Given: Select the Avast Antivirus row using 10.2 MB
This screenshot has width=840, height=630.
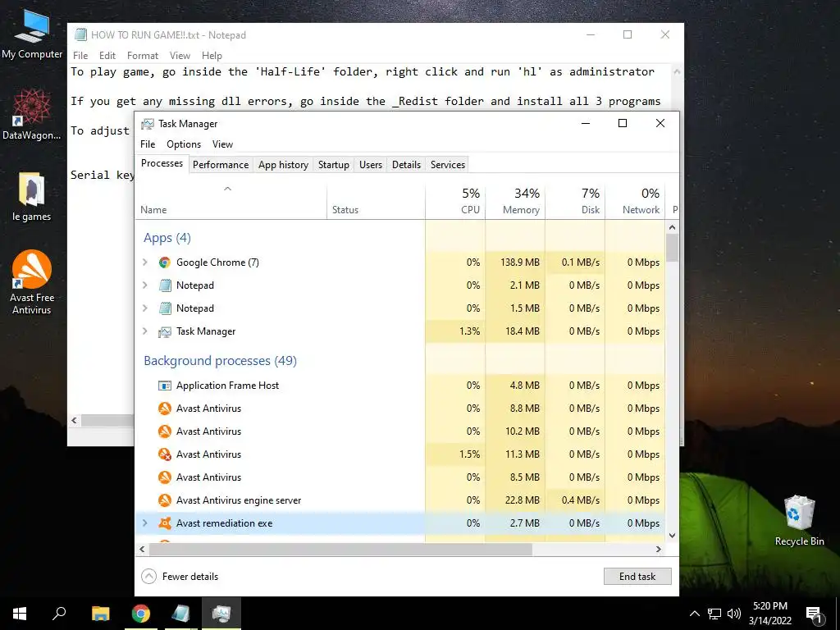Looking at the screenshot, I should pos(400,431).
